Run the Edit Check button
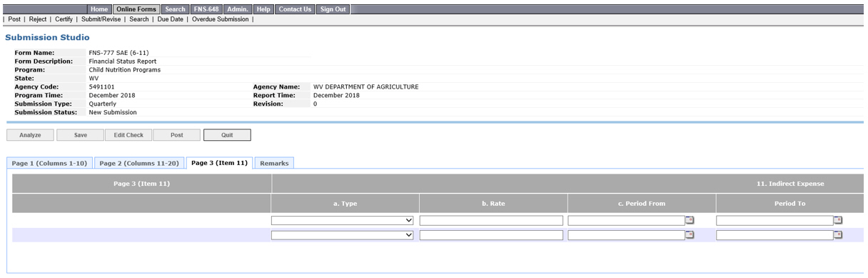 pyautogui.click(x=128, y=134)
